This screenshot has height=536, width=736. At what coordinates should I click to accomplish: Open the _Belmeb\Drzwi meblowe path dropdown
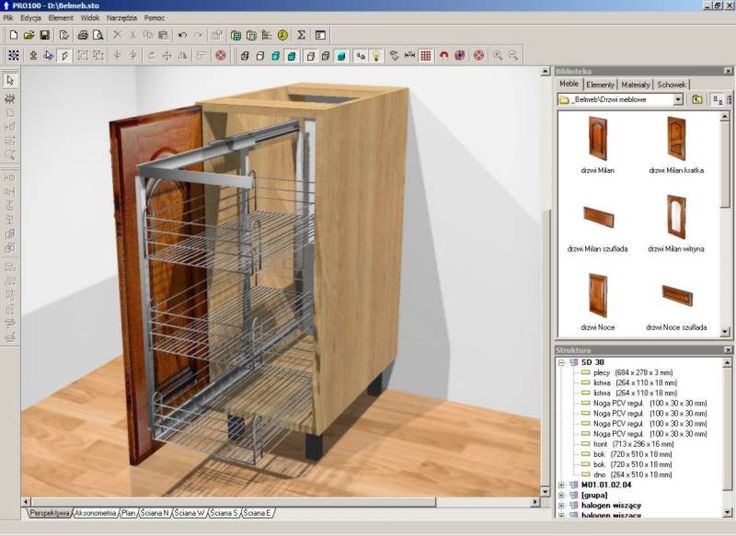point(678,100)
